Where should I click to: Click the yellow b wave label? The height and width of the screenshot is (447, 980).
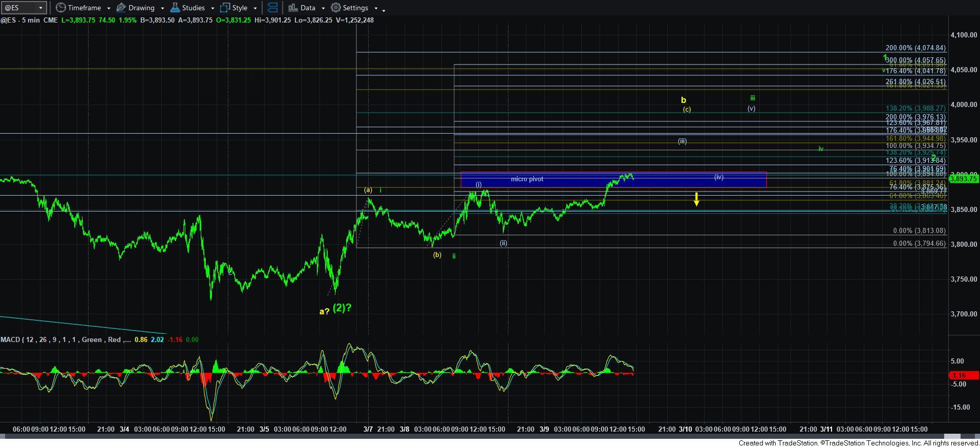click(x=683, y=100)
